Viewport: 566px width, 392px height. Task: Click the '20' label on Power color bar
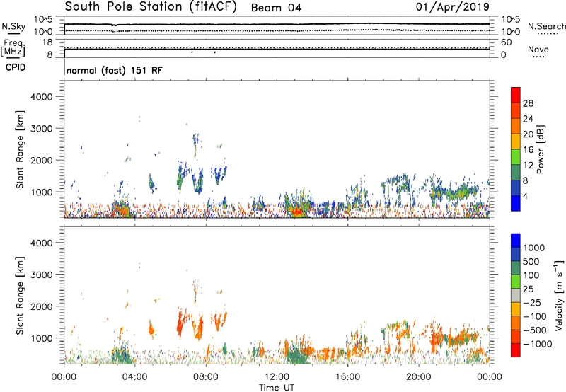pos(528,134)
